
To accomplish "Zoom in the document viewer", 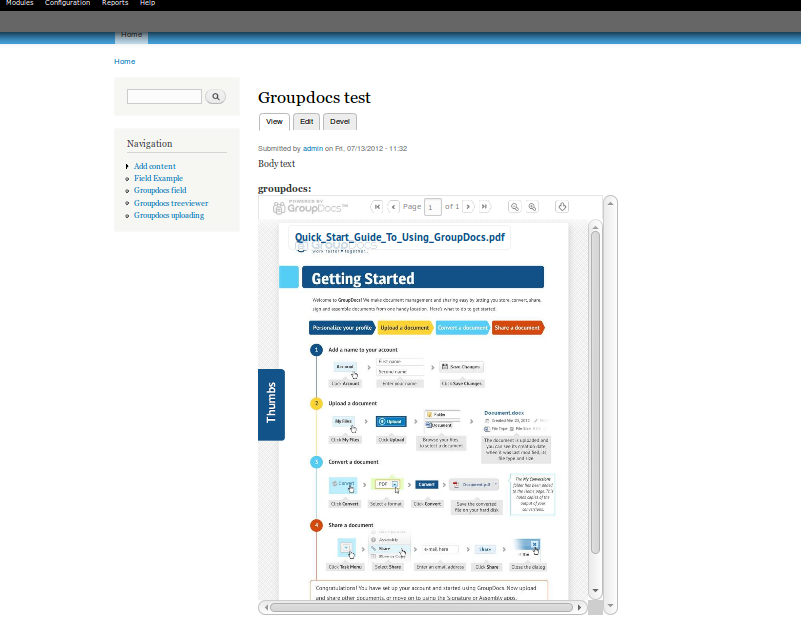I will pyautogui.click(x=532, y=207).
